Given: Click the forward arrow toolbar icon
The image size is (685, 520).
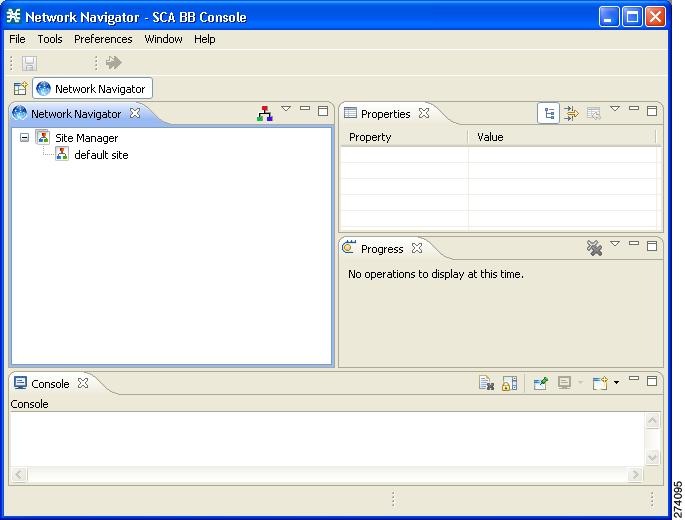Looking at the screenshot, I should tap(114, 62).
